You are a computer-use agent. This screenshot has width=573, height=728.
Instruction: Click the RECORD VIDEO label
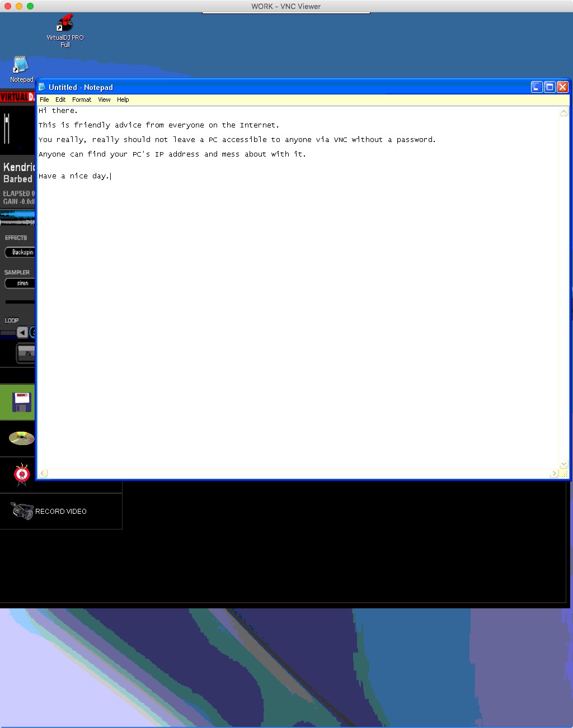tap(61, 512)
